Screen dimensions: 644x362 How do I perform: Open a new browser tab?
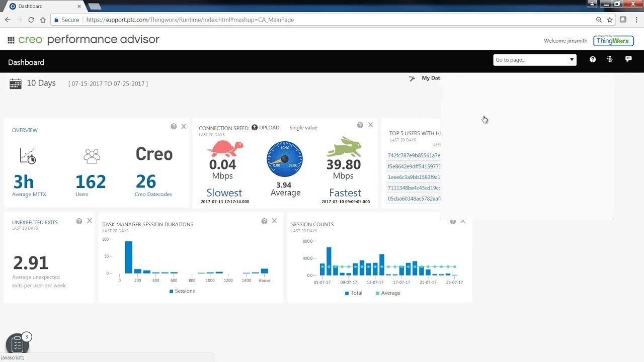click(94, 7)
